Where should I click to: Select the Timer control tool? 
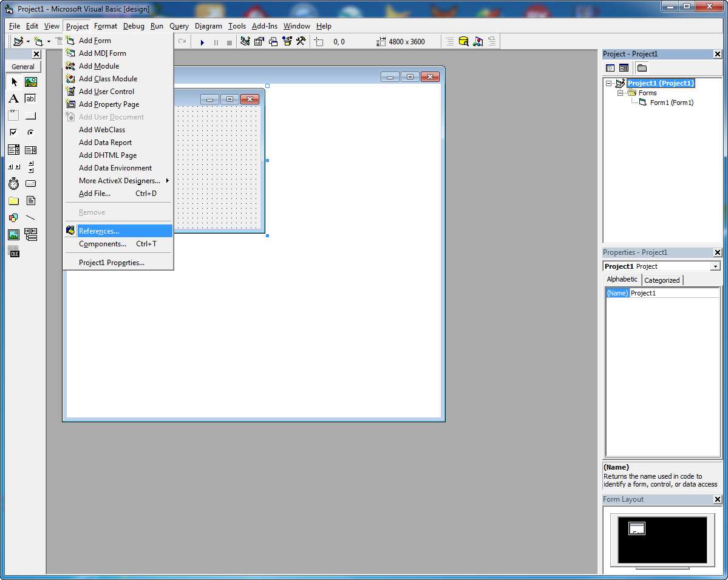[14, 184]
